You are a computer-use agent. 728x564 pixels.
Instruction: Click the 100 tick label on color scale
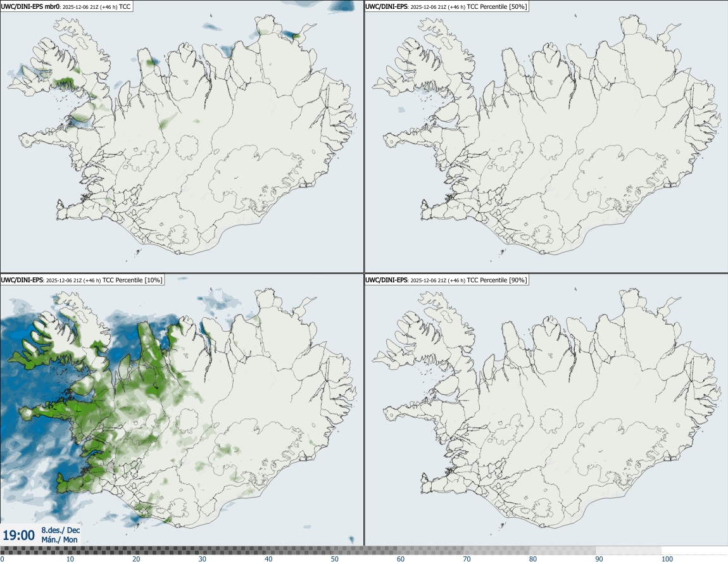tap(667, 559)
